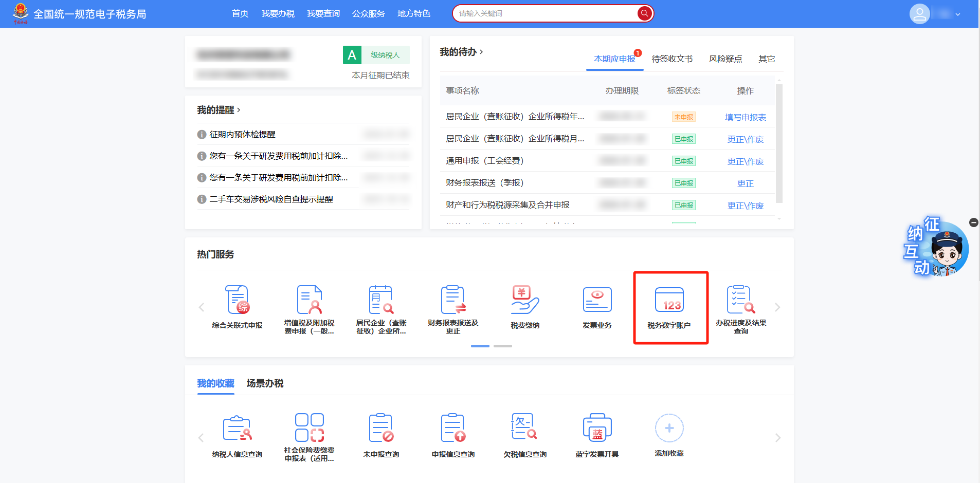Select the second carousel pagination dot

coord(503,346)
